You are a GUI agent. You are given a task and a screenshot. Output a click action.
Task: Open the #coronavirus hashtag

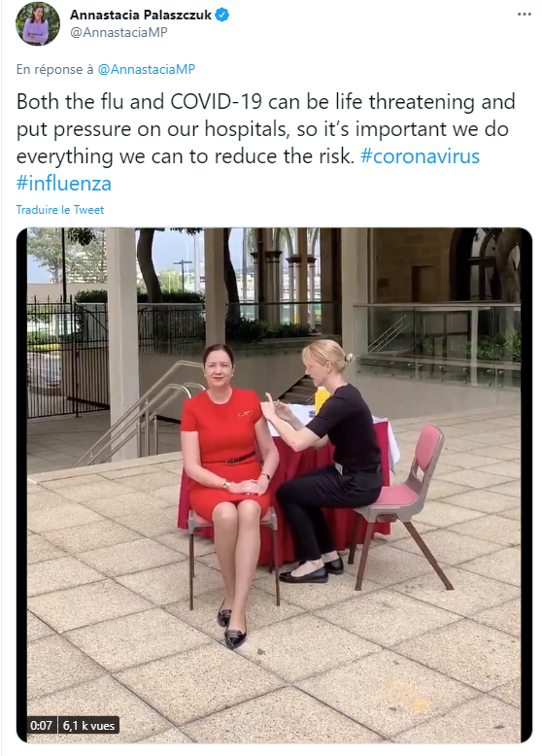421,156
